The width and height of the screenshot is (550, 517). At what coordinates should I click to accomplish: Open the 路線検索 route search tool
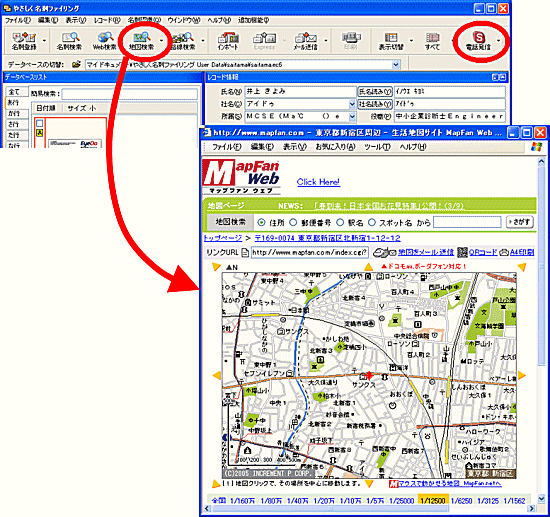pyautogui.click(x=183, y=41)
